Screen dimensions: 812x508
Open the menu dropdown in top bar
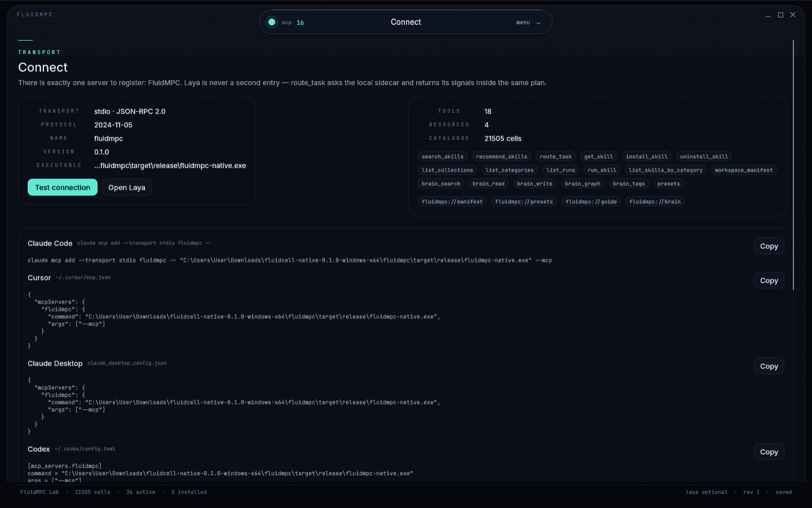pos(528,23)
